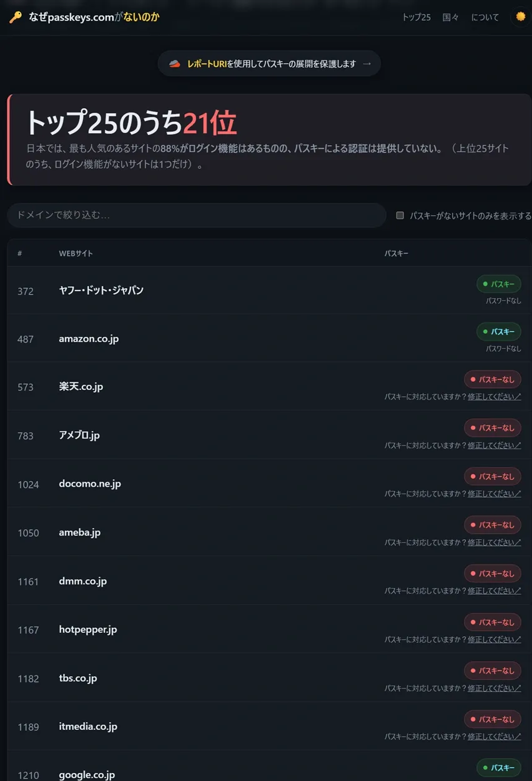Open the 国々 menu item

[451, 17]
